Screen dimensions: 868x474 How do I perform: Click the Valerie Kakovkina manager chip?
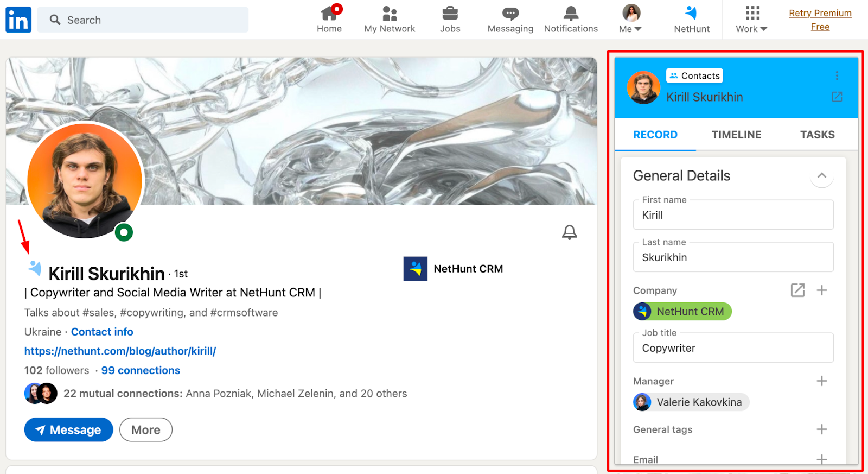pyautogui.click(x=691, y=402)
